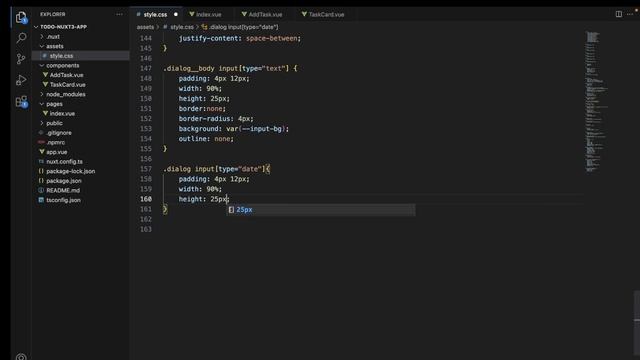Viewport: 640px width, 360px height.
Task: Open AddTask.vue from the file tree
Action: tap(67, 75)
